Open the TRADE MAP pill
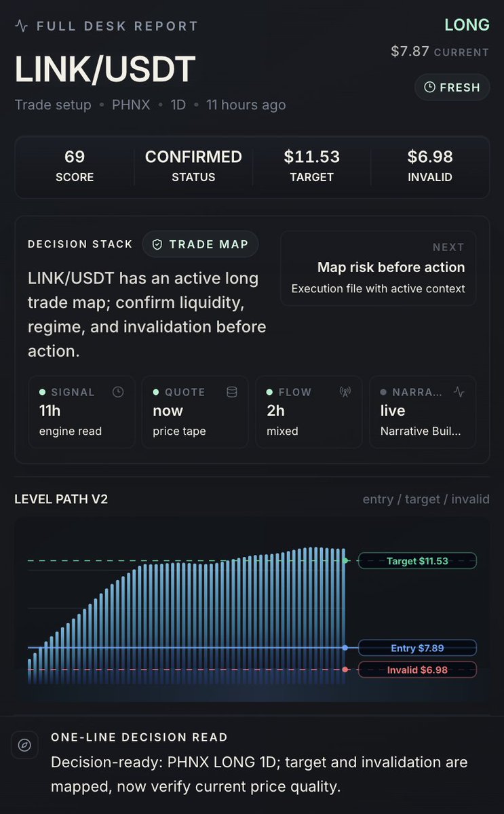The height and width of the screenshot is (814, 504). click(x=200, y=244)
